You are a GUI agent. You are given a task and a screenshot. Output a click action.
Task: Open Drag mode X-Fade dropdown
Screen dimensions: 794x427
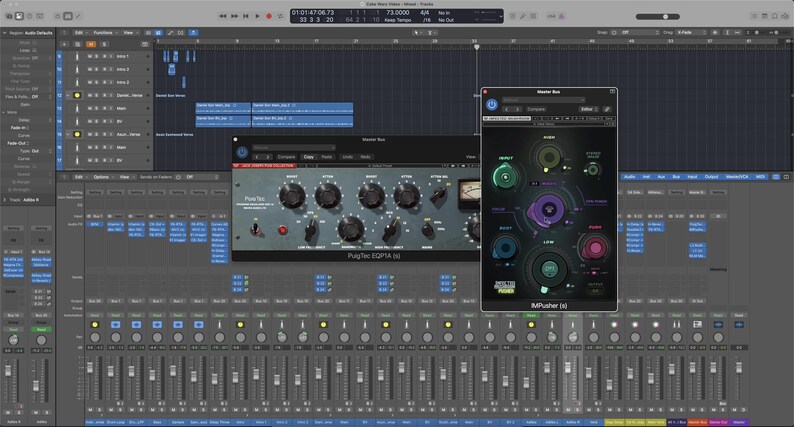(x=691, y=32)
